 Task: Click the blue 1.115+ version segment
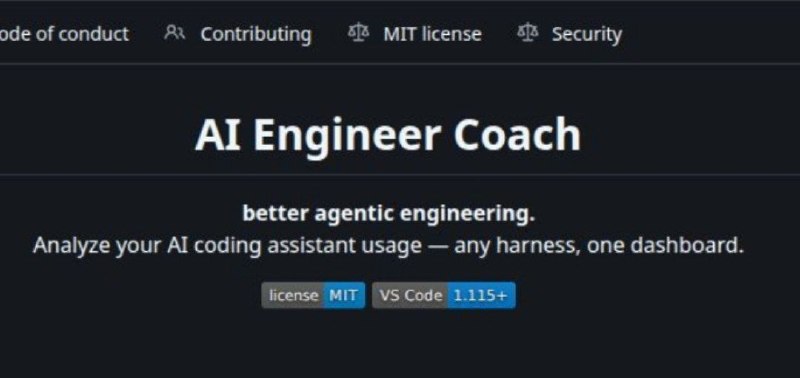point(481,295)
